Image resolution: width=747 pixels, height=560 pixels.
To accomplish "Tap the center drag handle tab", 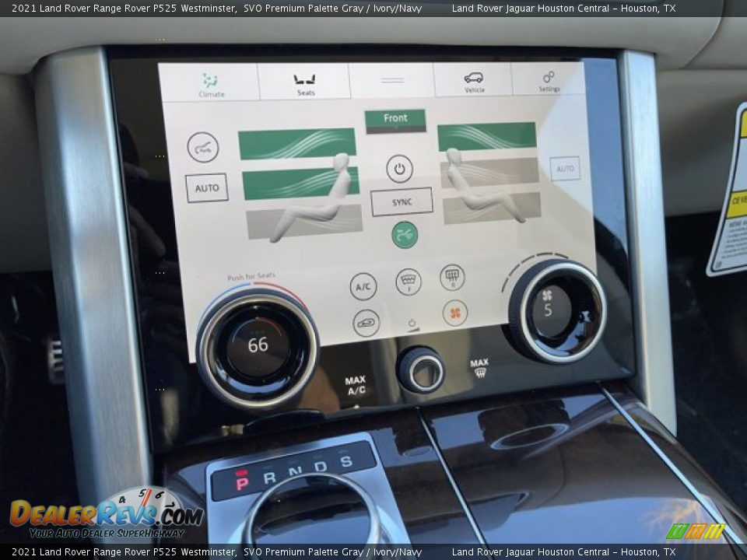I will pyautogui.click(x=392, y=80).
